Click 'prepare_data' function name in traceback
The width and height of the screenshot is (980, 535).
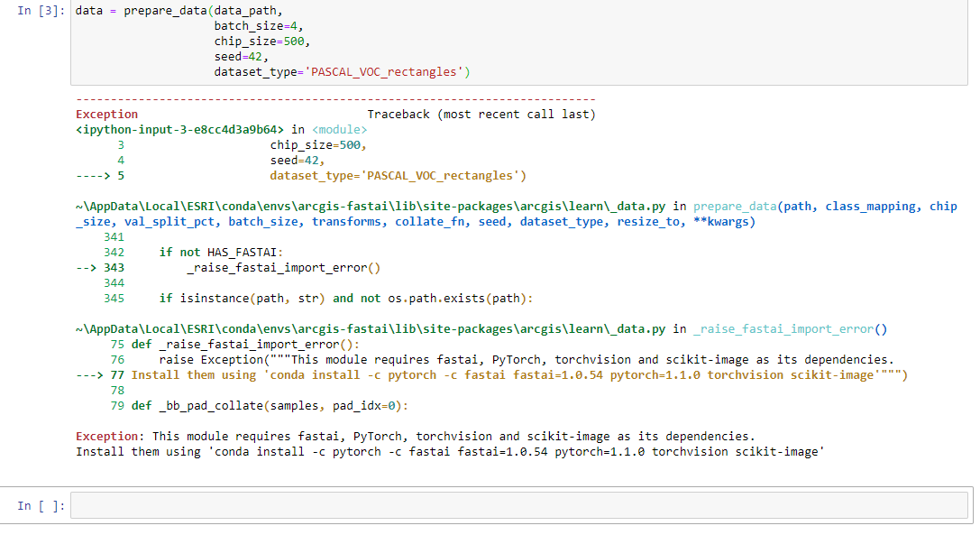click(735, 207)
